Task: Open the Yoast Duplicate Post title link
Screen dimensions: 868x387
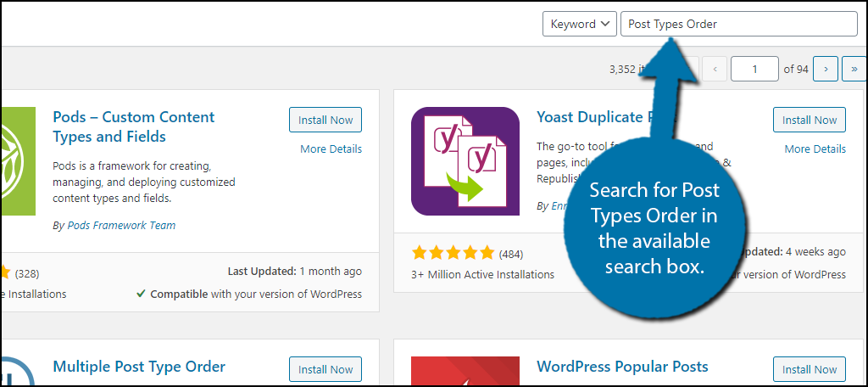Action: pyautogui.click(x=606, y=117)
